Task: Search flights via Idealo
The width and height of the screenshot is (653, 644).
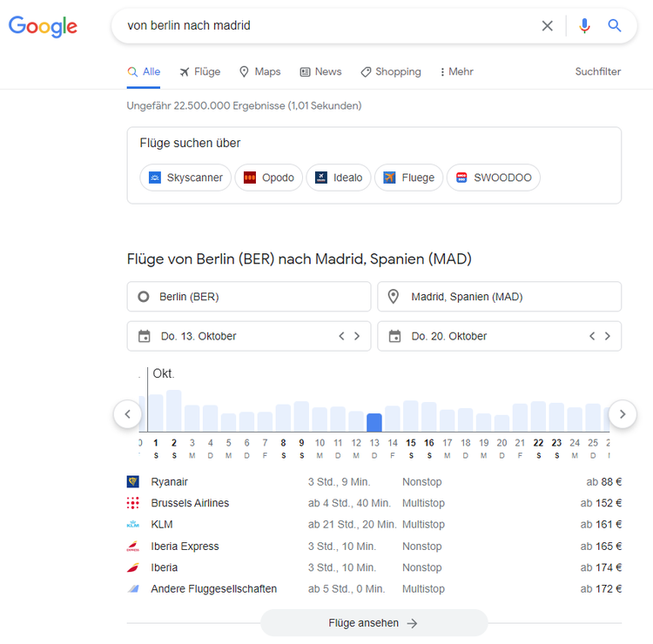Action: tap(339, 178)
